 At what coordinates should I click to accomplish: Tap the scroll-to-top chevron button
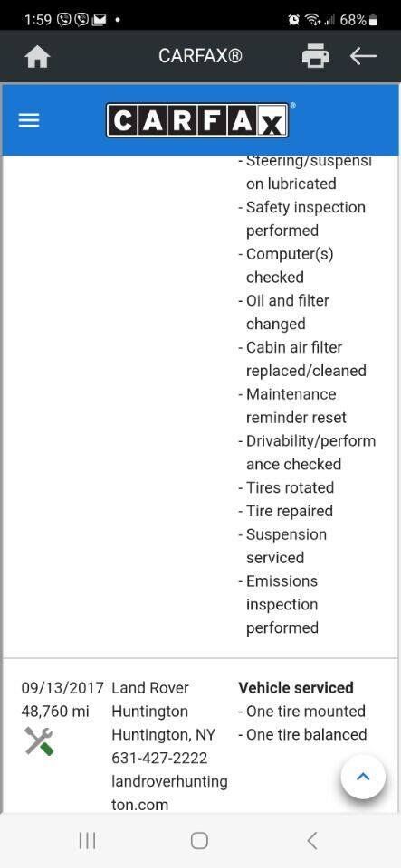tap(363, 777)
